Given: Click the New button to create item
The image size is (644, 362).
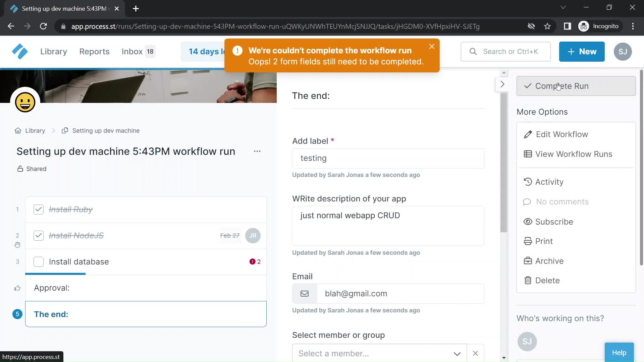Looking at the screenshot, I should tap(582, 52).
